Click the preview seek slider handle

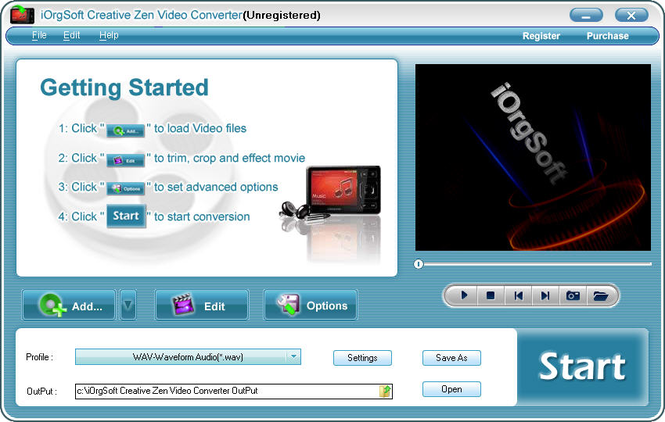(x=419, y=264)
